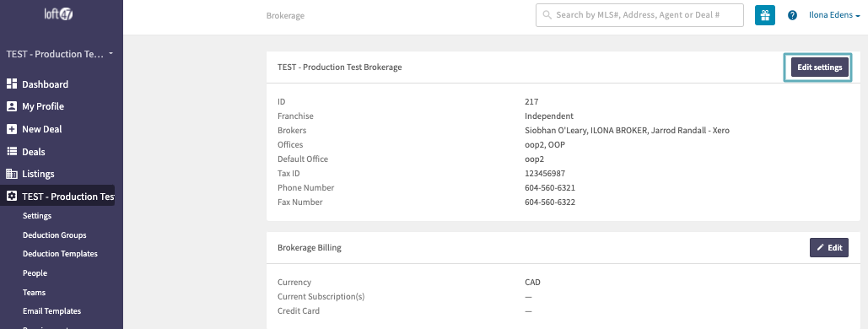This screenshot has width=868, height=329.
Task: Open Deduction Groups in the sidebar
Action: [x=54, y=235]
